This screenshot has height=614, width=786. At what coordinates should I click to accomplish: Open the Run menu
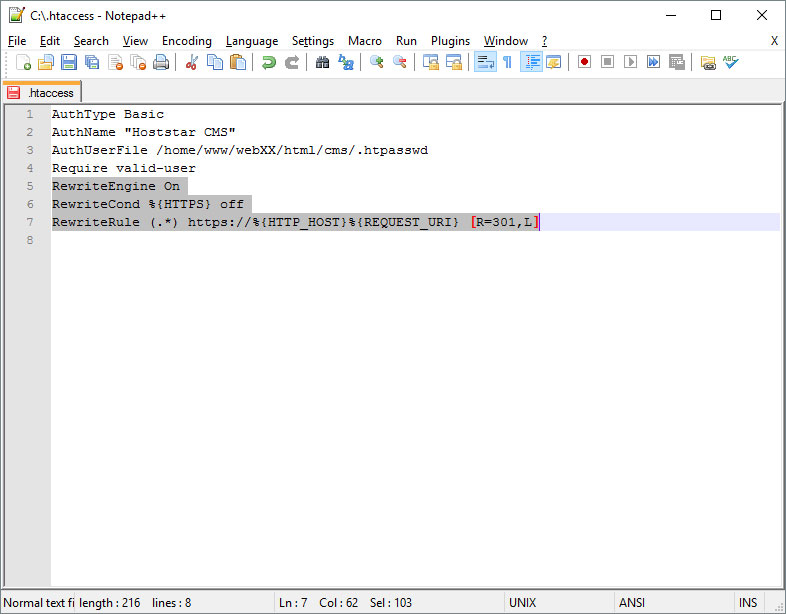click(x=406, y=41)
